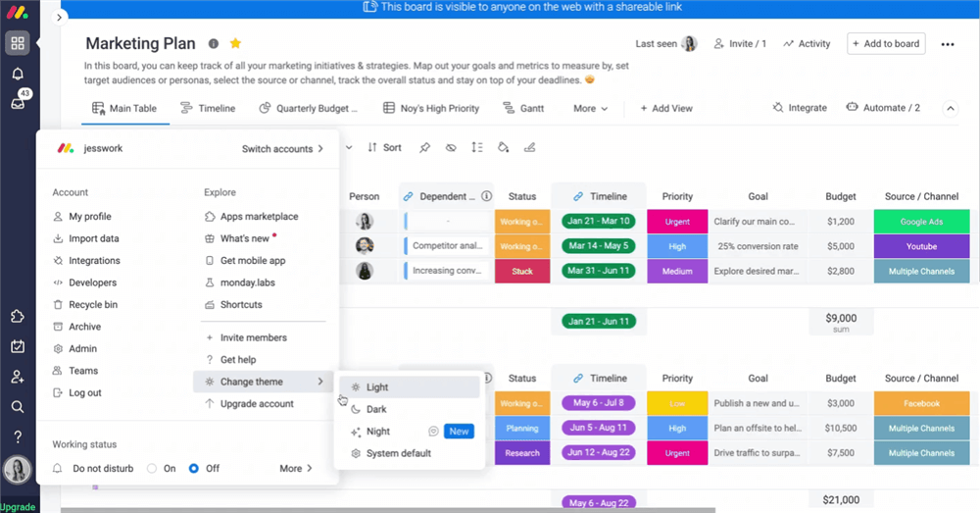Open Switch accounts submenu

tap(282, 149)
